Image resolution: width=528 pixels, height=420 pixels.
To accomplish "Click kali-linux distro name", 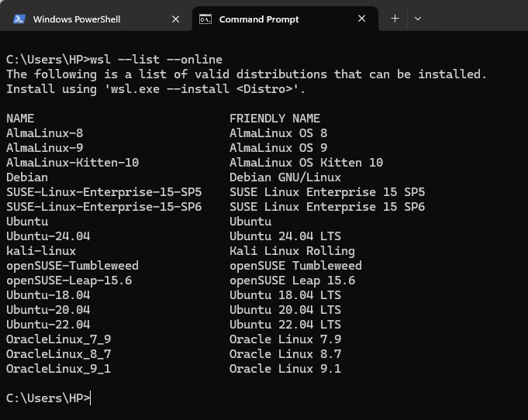I will [41, 251].
